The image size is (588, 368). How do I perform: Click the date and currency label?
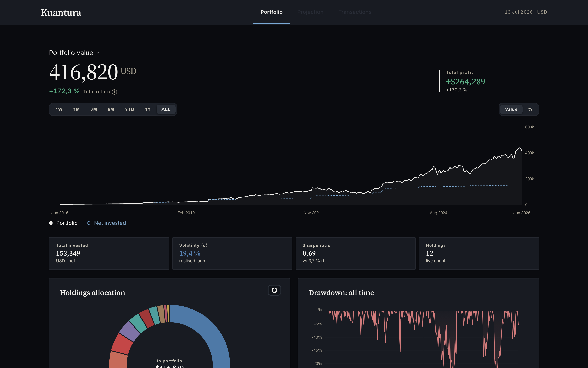pyautogui.click(x=526, y=12)
